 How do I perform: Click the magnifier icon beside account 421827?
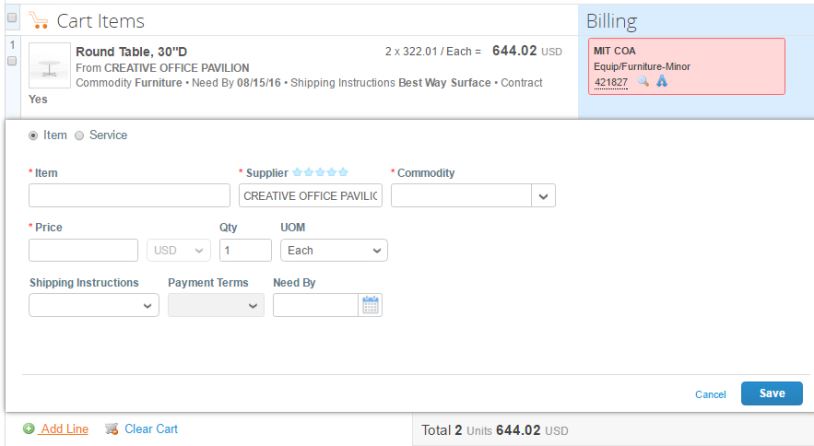(642, 82)
